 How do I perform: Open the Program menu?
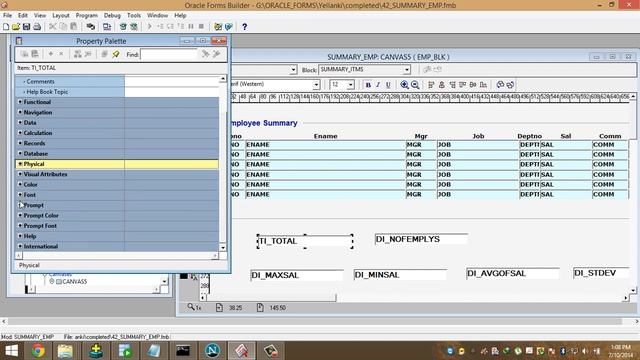tap(87, 15)
